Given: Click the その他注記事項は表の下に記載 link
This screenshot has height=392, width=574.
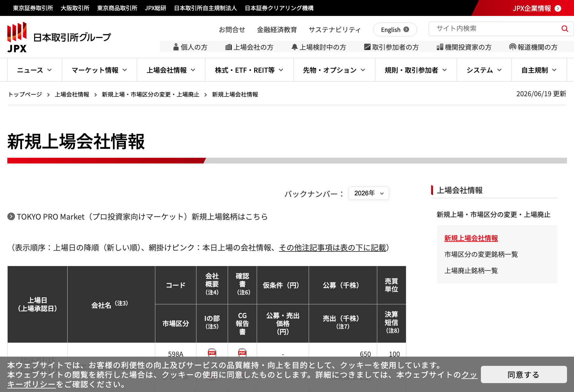Looking at the screenshot, I should coord(332,248).
